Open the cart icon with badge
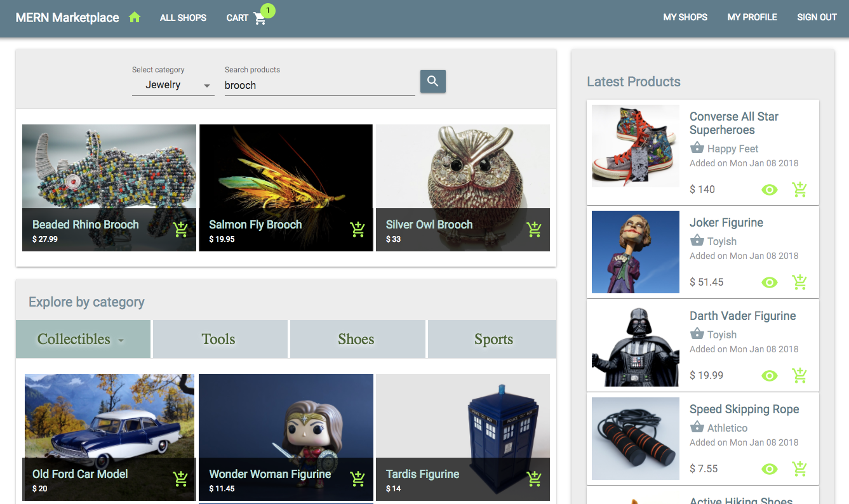 pyautogui.click(x=260, y=18)
